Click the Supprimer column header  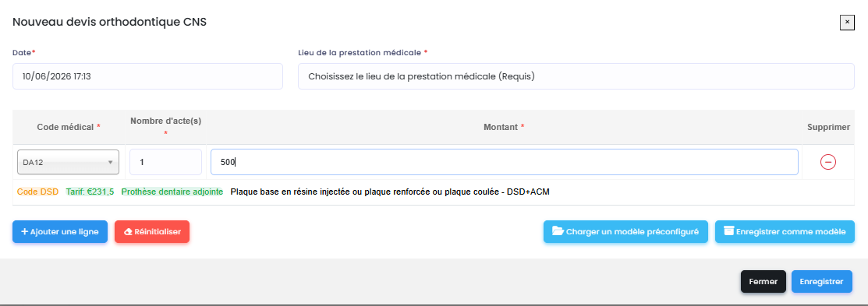pos(828,127)
